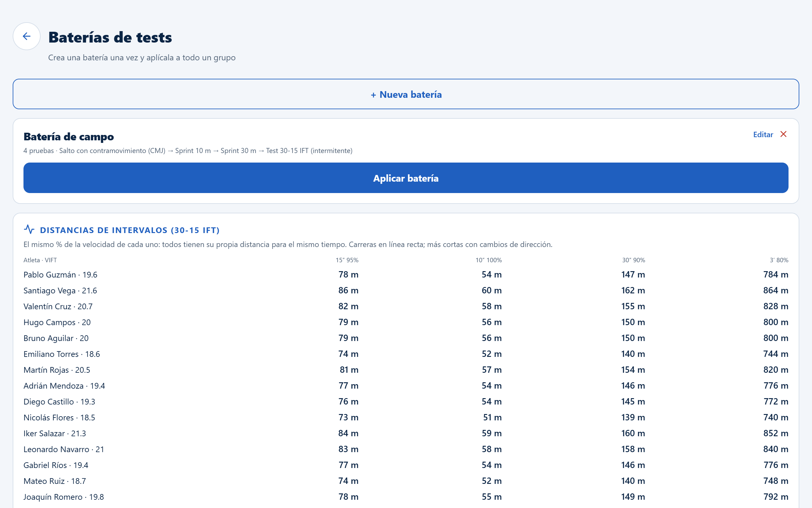
Task: Select the Leonardo Navarro · 21 row
Action: [406, 449]
